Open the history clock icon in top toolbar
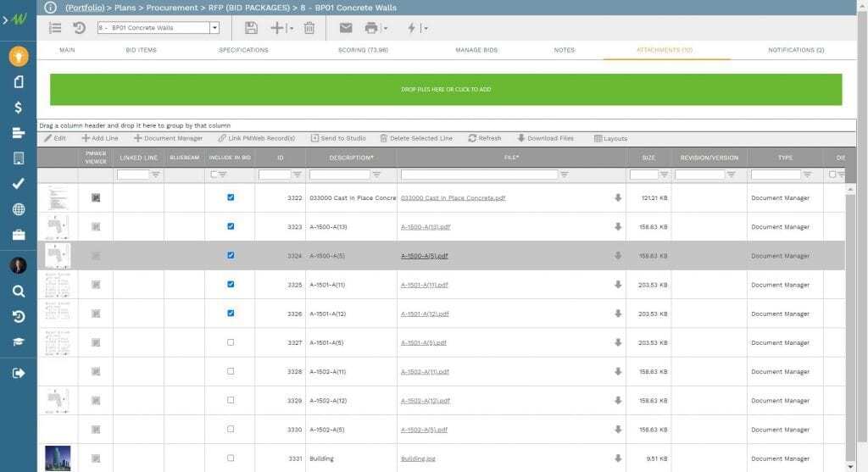The image size is (868, 472). 79,28
